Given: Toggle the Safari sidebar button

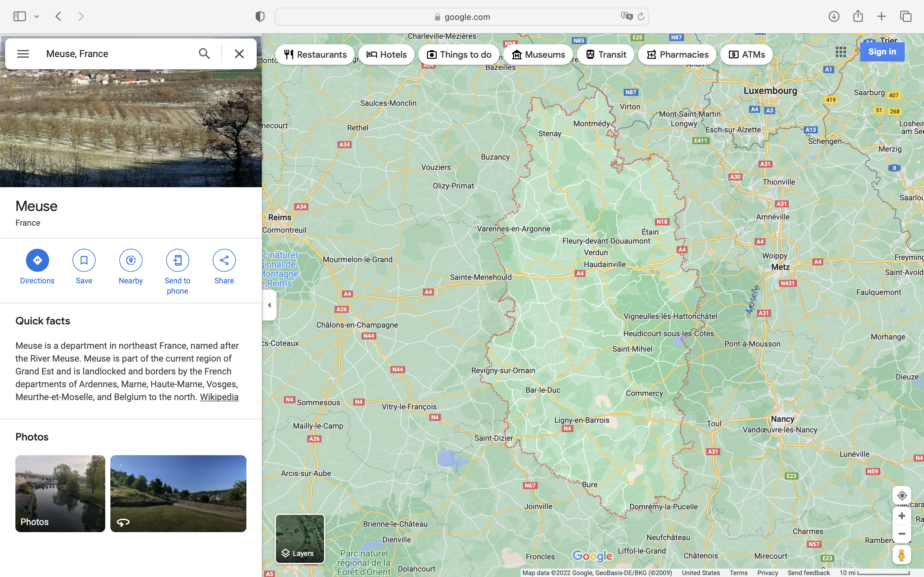Looking at the screenshot, I should [20, 16].
